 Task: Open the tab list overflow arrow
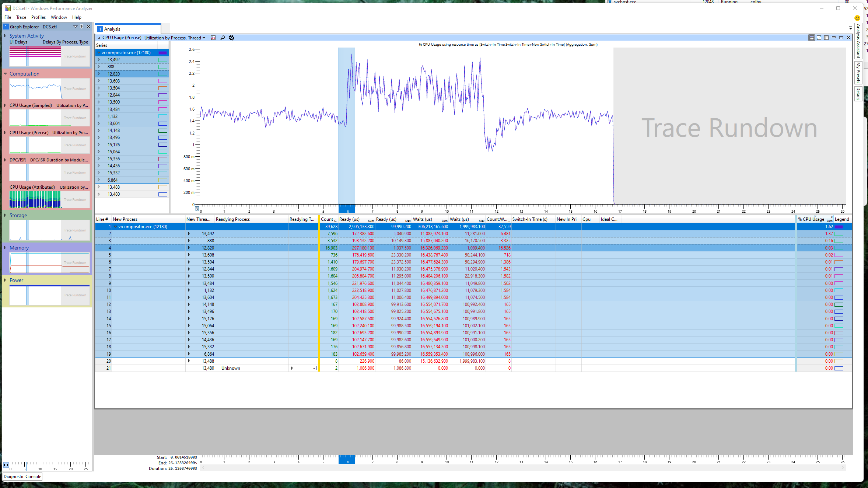850,28
